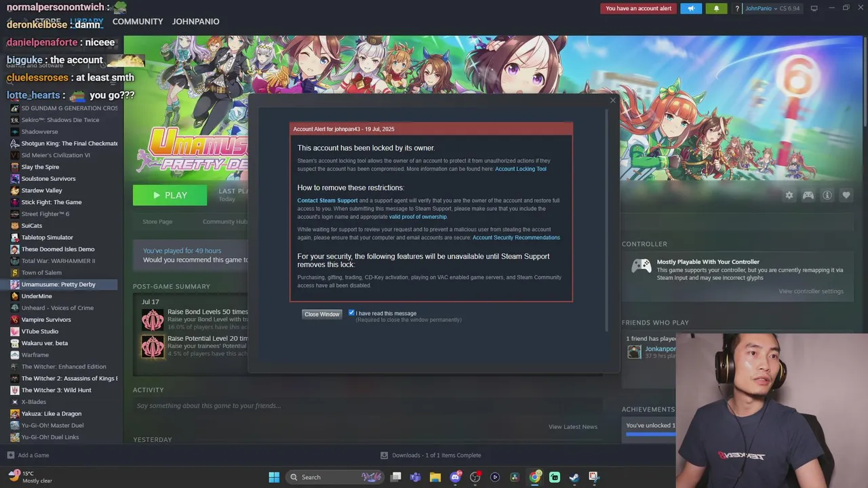
Task: Select Sid Meier's Civilization VI
Action: coord(56,155)
